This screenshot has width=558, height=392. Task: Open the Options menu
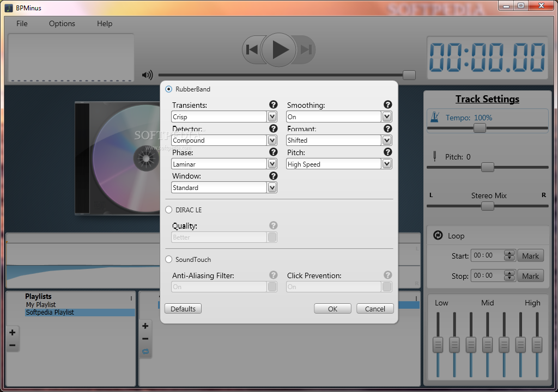click(x=62, y=23)
